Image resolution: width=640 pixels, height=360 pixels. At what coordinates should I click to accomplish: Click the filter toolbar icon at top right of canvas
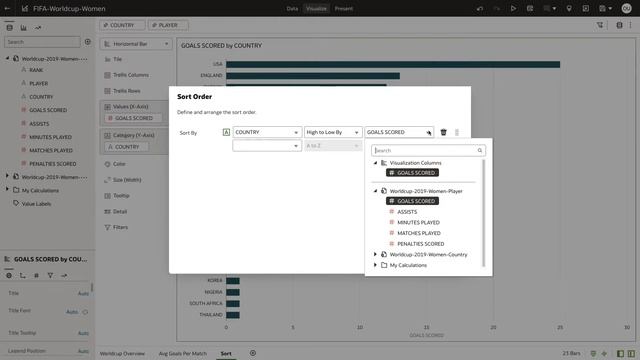pyautogui.click(x=600, y=25)
